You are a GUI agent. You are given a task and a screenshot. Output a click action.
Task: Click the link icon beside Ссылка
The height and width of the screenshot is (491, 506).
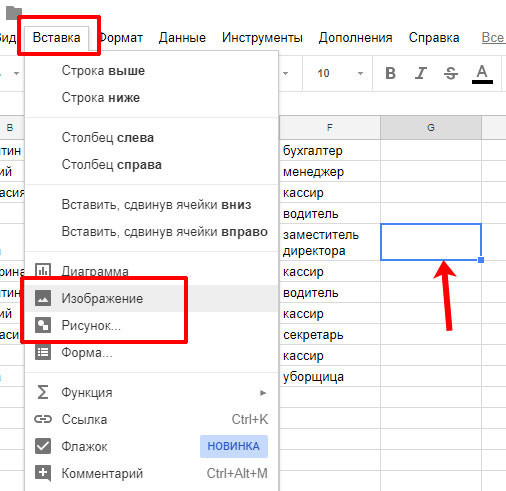43,419
